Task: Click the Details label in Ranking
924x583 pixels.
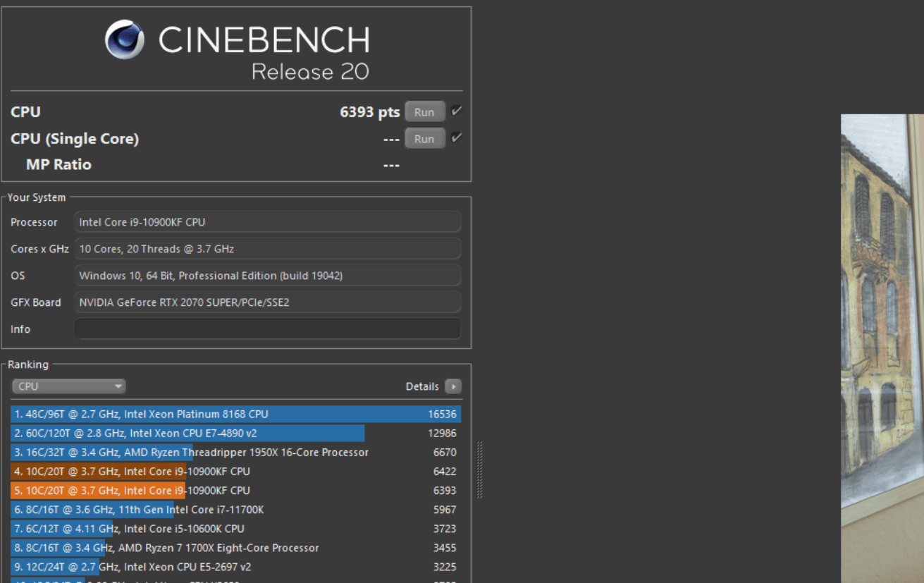Action: pyautogui.click(x=422, y=386)
